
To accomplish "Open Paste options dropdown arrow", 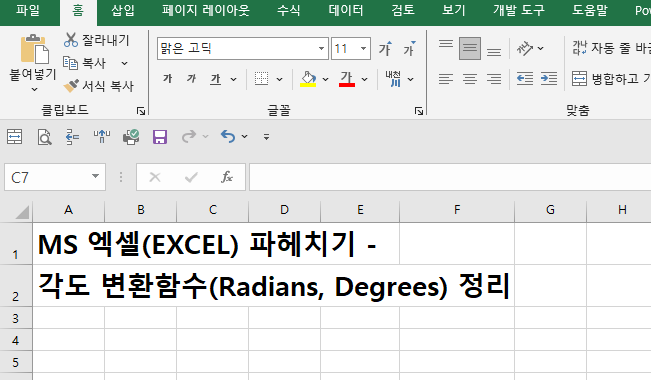I will tap(34, 89).
